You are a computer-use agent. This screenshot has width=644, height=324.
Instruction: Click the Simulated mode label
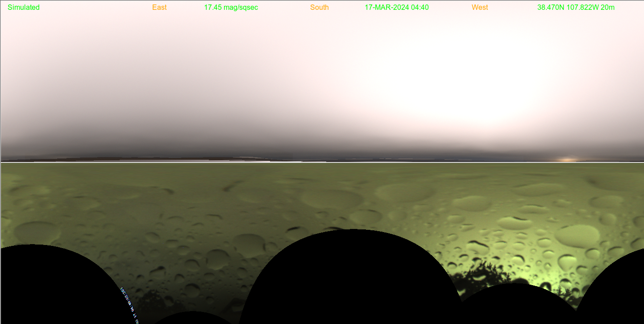coord(24,8)
